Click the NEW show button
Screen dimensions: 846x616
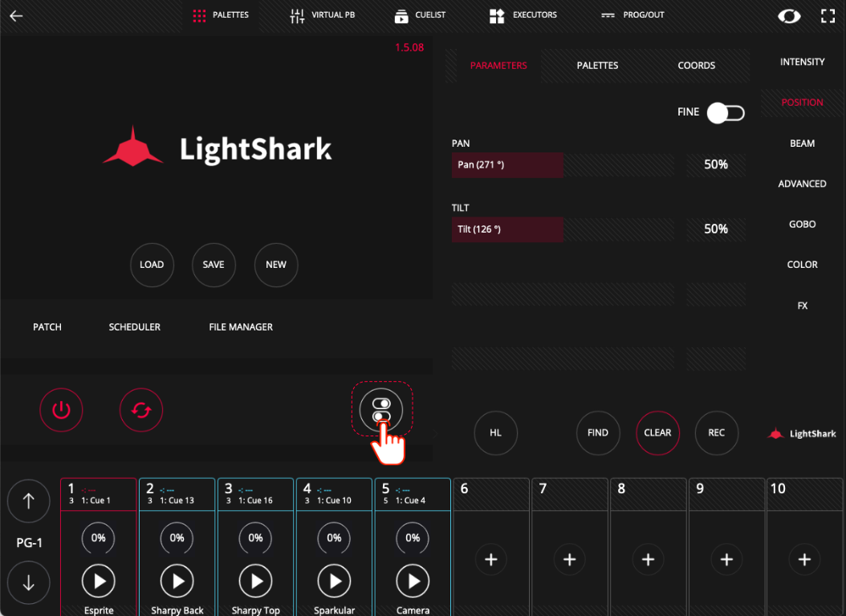[275, 265]
